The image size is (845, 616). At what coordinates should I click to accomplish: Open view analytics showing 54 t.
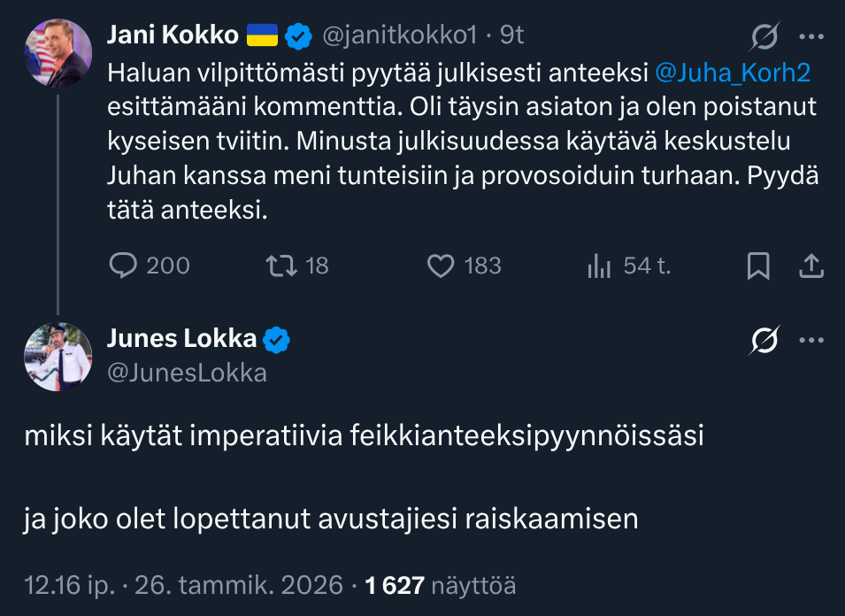pyautogui.click(x=599, y=266)
